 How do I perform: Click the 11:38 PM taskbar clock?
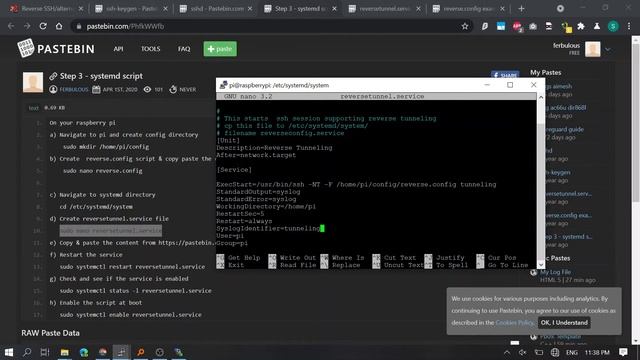597,352
